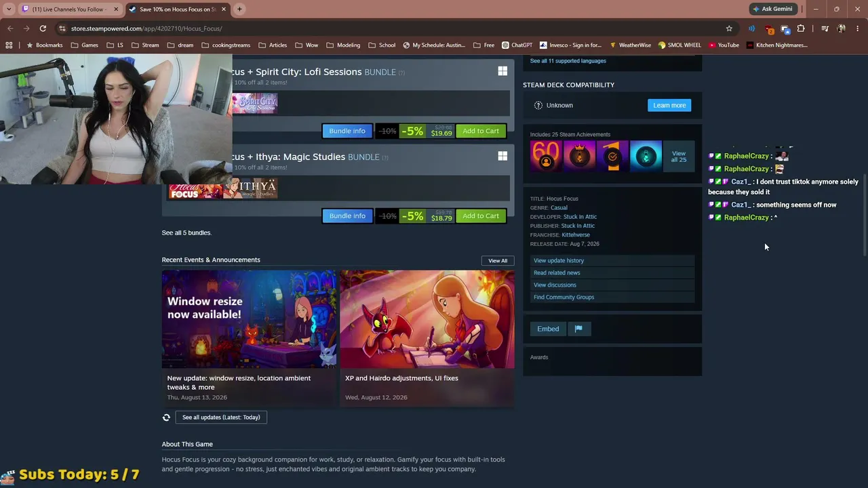The width and height of the screenshot is (868, 488).
Task: Click the Spirit City Lofi Sessions bundle logo
Action: 255,104
